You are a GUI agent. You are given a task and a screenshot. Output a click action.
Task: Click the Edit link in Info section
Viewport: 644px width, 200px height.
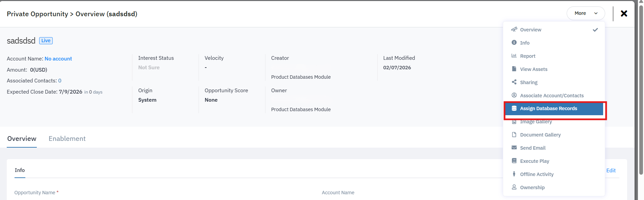[611, 171]
